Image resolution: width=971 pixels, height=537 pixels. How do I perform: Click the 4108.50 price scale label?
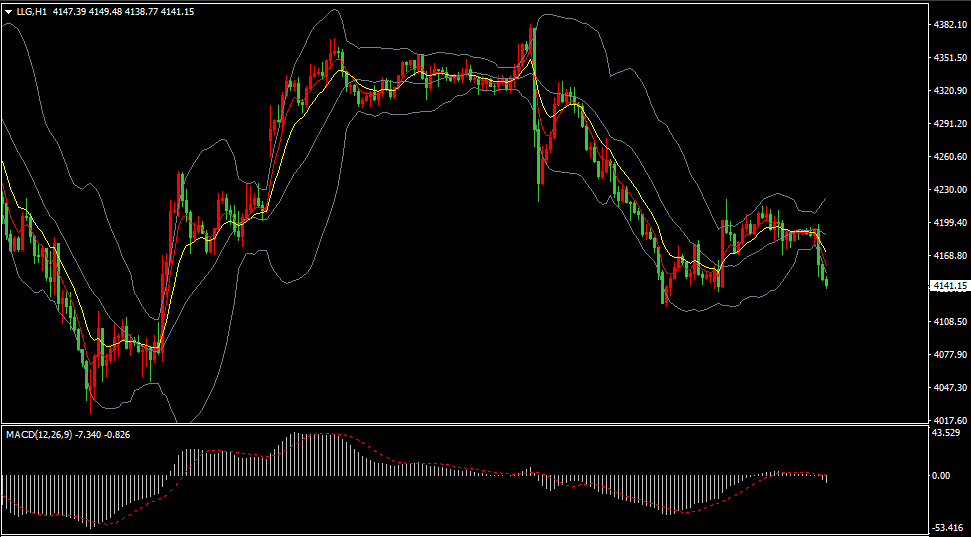[949, 321]
